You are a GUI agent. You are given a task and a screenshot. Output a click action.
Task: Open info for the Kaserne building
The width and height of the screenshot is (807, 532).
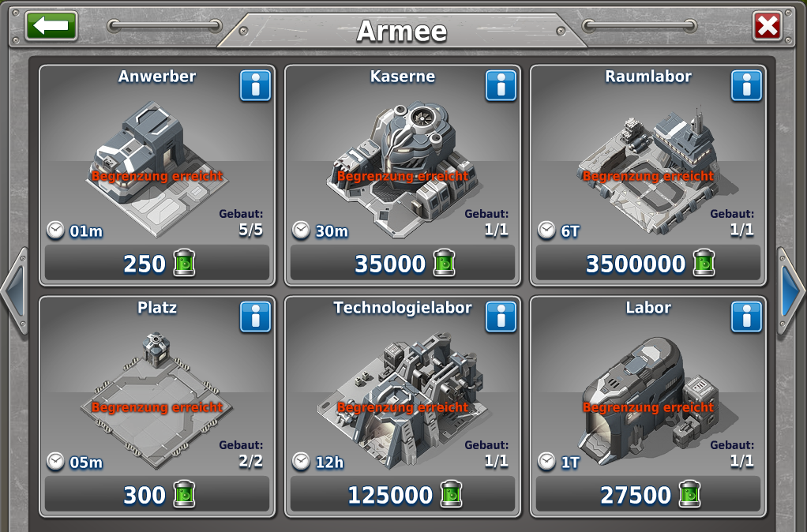(x=501, y=85)
